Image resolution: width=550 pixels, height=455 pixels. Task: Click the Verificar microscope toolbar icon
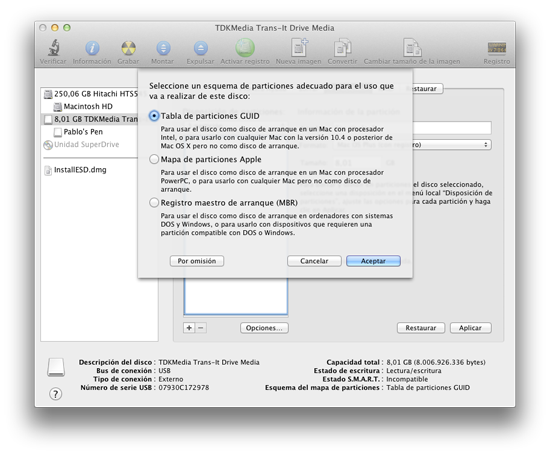53,48
